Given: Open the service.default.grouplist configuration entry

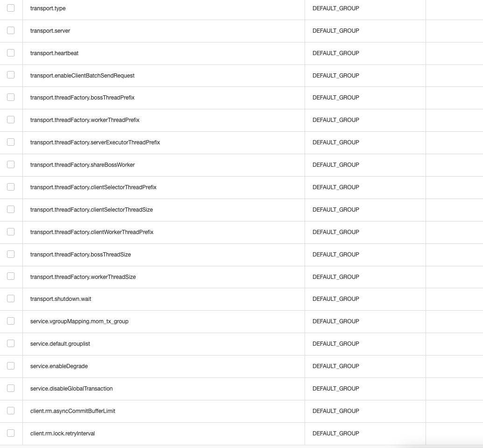Looking at the screenshot, I should click(60, 343).
